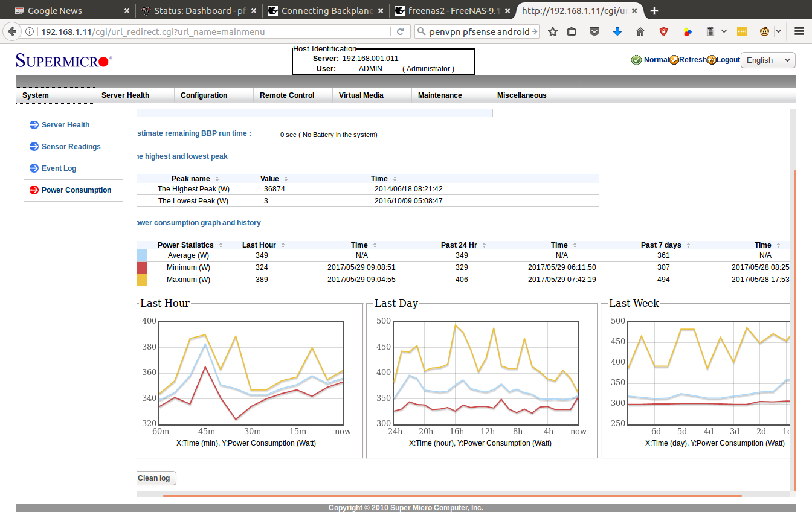Open Power Consumption in sidebar
This screenshot has height=512, width=812.
[x=76, y=190]
